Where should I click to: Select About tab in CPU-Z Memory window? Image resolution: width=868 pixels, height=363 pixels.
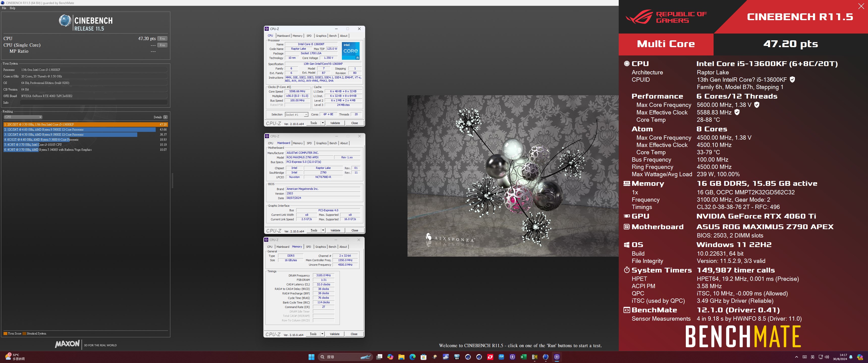tap(343, 247)
